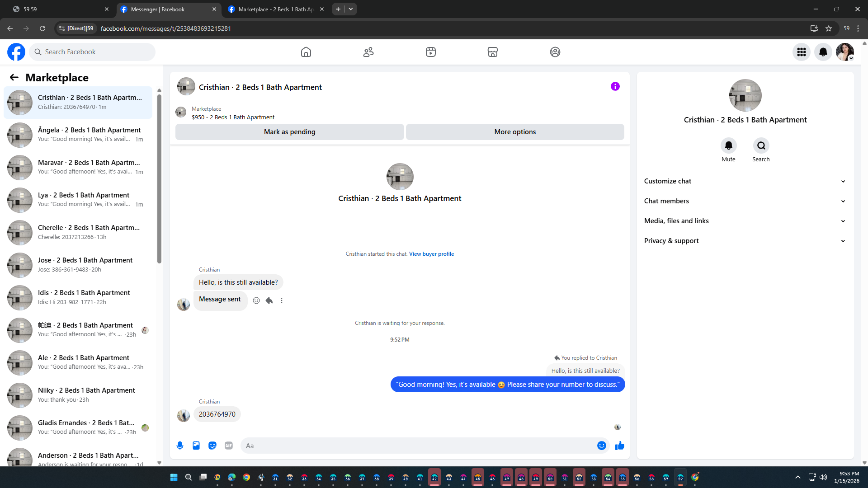Viewport: 868px width, 488px height.
Task: Open the sticker picker icon
Action: pos(212,446)
